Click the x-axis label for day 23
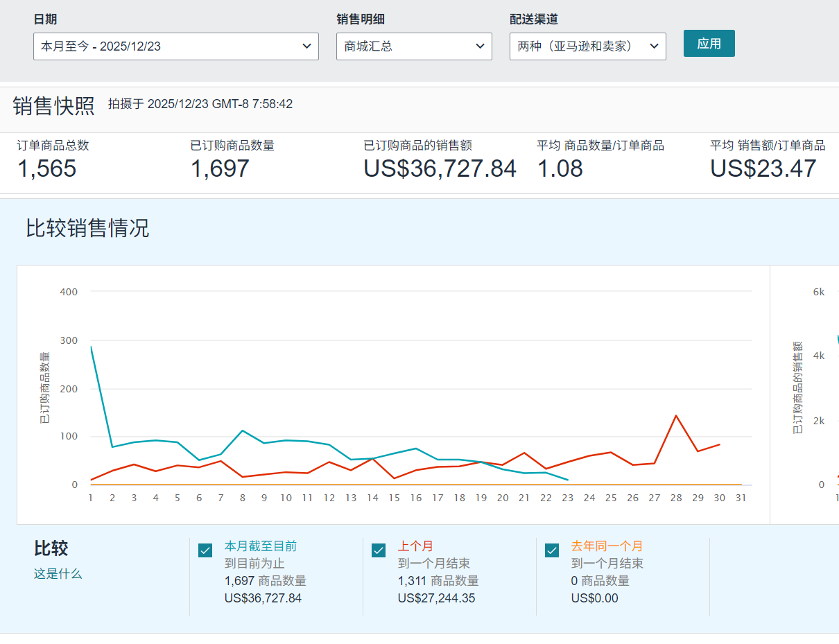The height and width of the screenshot is (644, 839). pyautogui.click(x=567, y=498)
